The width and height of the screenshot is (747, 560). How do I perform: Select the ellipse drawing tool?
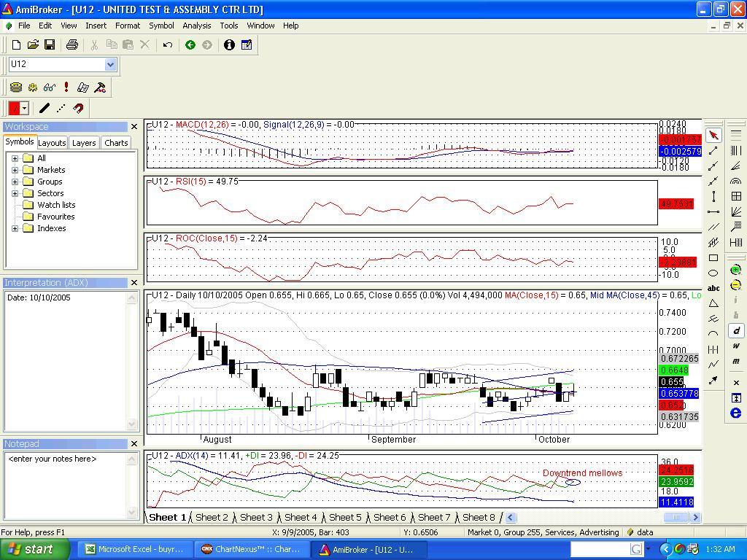pos(713,273)
